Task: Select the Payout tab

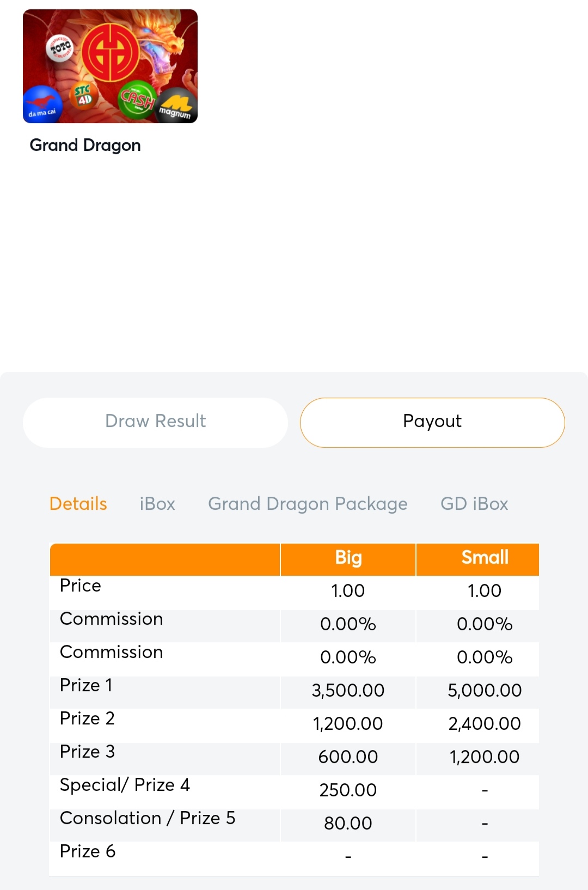Action: (432, 422)
